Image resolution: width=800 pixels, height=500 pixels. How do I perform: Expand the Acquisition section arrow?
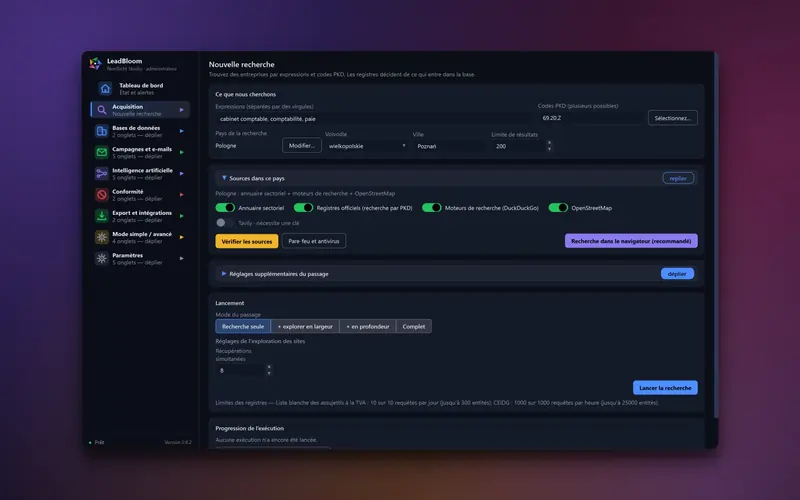click(x=181, y=110)
